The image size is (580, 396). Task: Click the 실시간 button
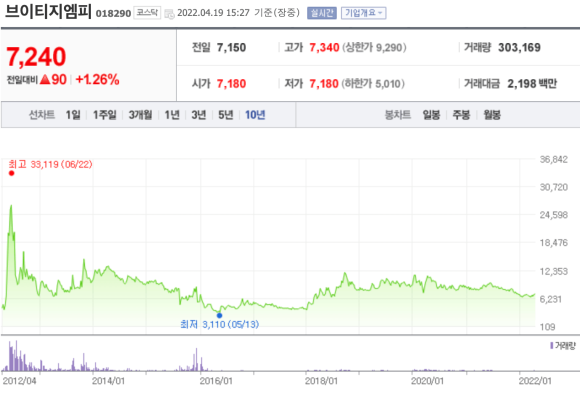(322, 13)
